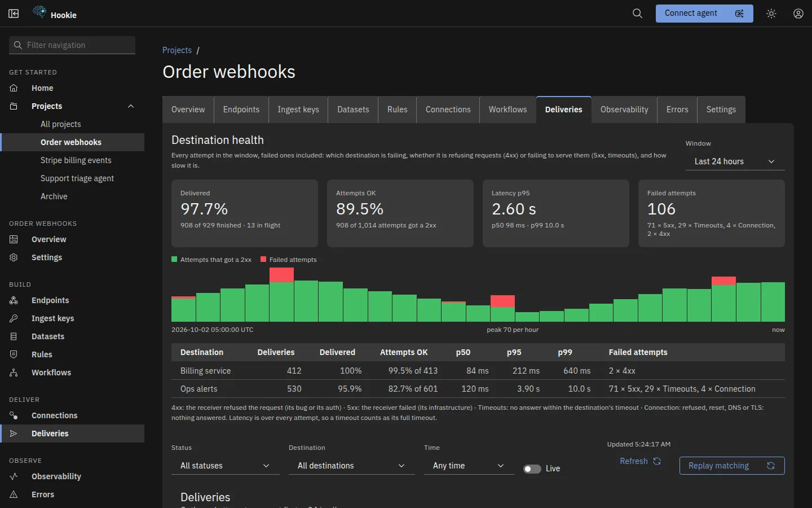This screenshot has width=812, height=508.
Task: Click the Settings gear icon in sidebar
Action: 14,257
